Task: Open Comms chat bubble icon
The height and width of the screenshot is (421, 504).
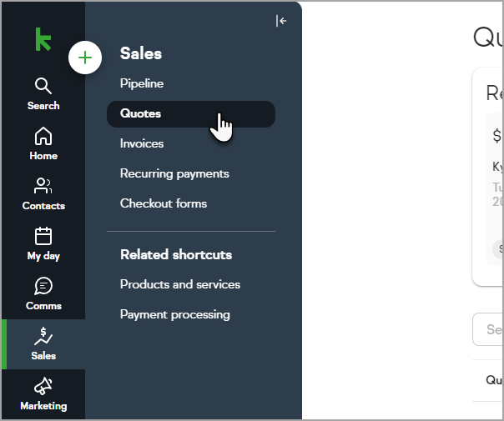Action: [43, 286]
